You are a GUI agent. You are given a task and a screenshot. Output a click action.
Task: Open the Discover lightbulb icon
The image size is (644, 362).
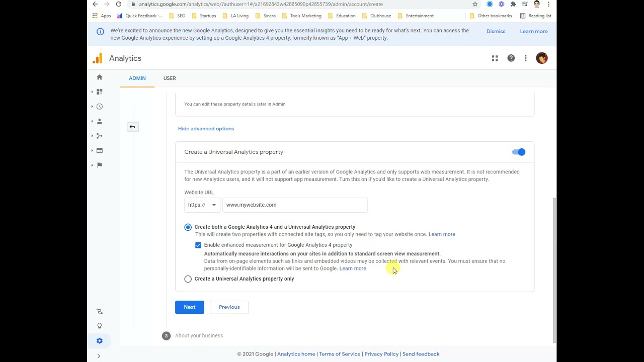[99, 326]
